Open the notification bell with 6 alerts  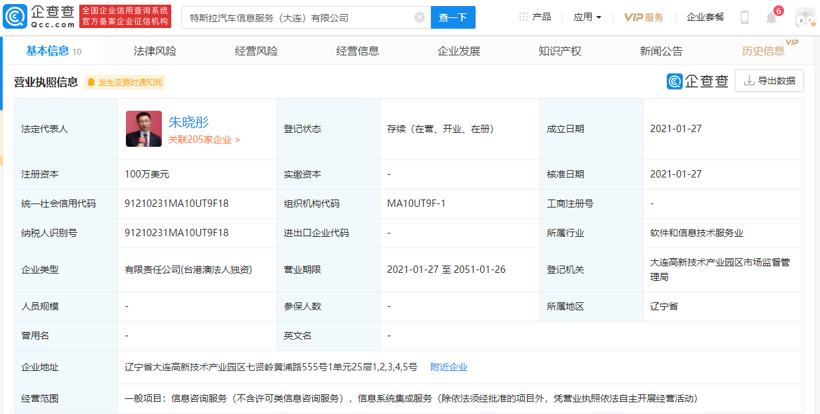[x=771, y=17]
